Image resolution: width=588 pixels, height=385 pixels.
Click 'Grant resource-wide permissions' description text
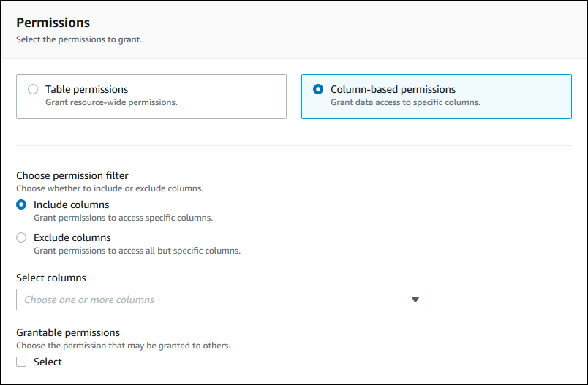click(111, 102)
